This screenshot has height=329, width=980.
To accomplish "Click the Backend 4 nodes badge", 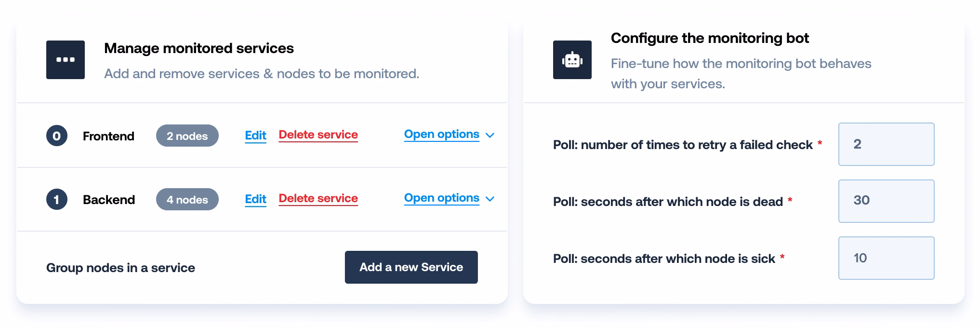I will click(x=187, y=200).
